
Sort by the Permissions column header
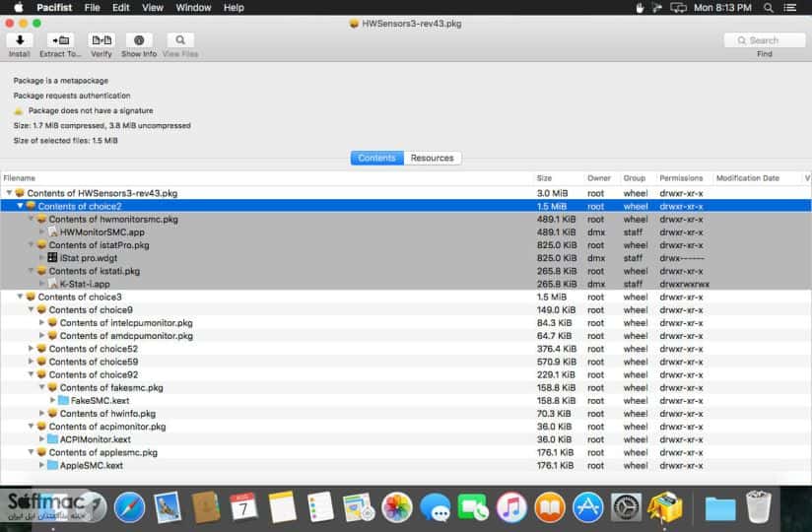684,178
